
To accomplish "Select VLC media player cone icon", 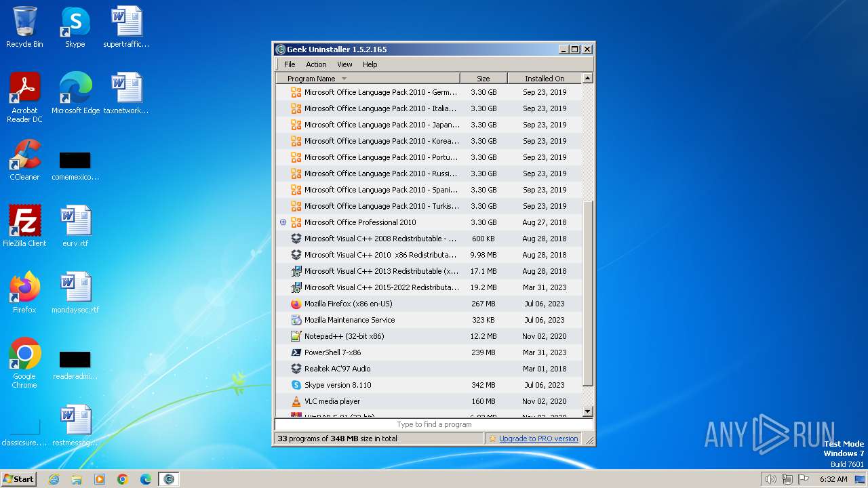I will (x=296, y=401).
